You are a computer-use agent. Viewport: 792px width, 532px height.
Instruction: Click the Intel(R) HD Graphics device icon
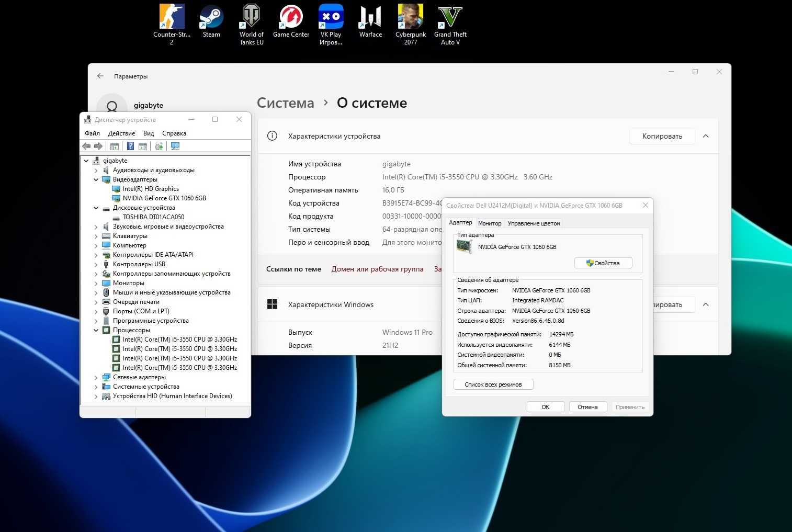116,189
